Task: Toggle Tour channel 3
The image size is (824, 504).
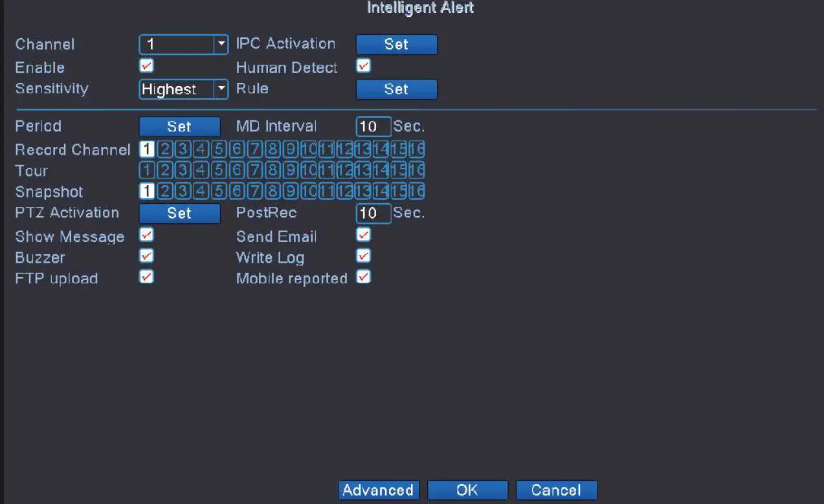Action: (x=183, y=171)
